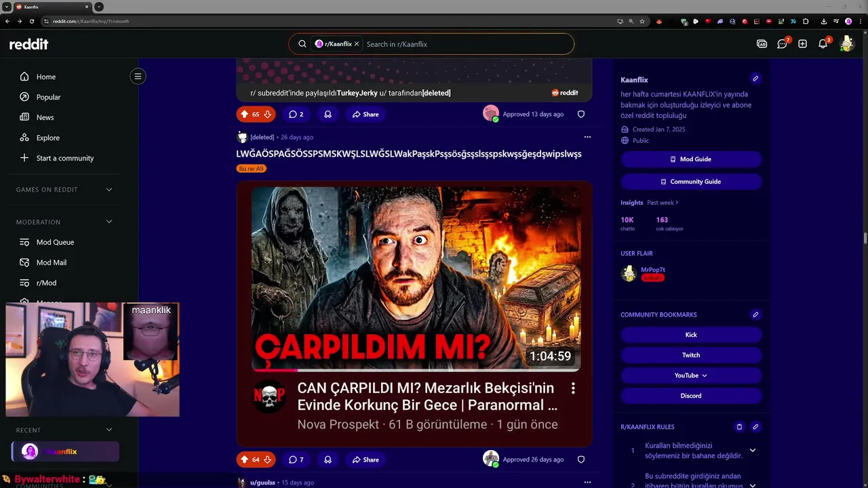Click the Bu ne A9 post flair
Viewport: 868px width, 488px height.
[251, 169]
